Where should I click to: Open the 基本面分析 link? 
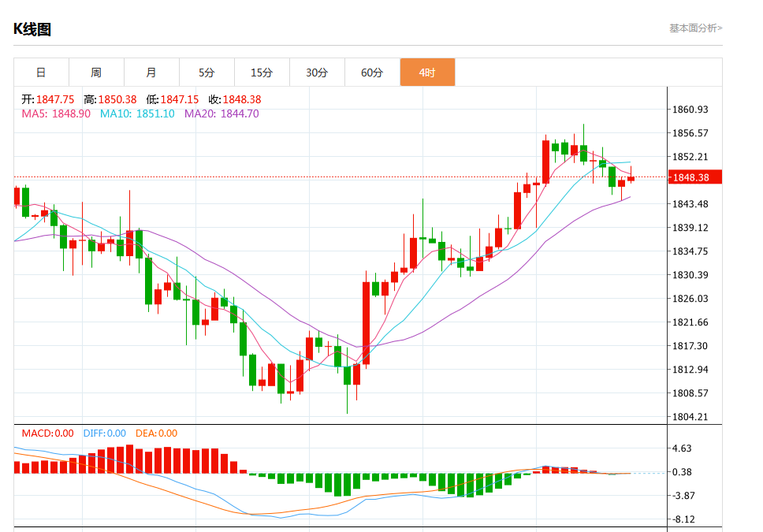click(695, 28)
